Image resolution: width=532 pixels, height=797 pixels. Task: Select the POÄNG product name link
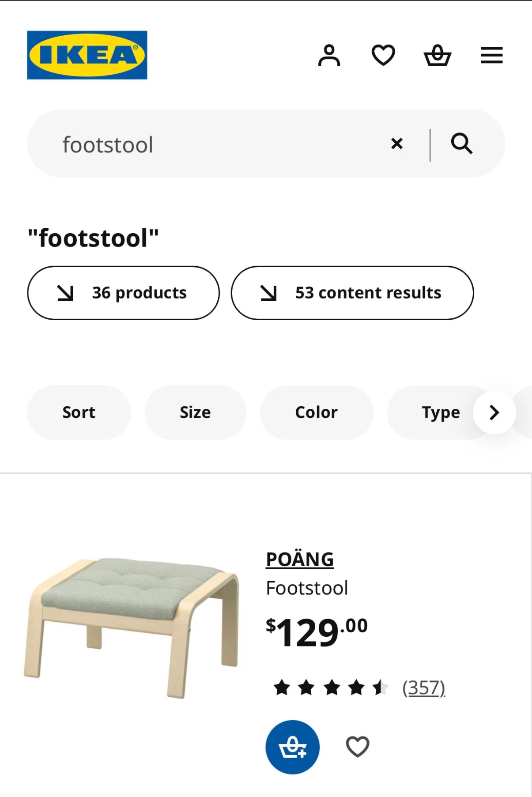[x=300, y=559]
